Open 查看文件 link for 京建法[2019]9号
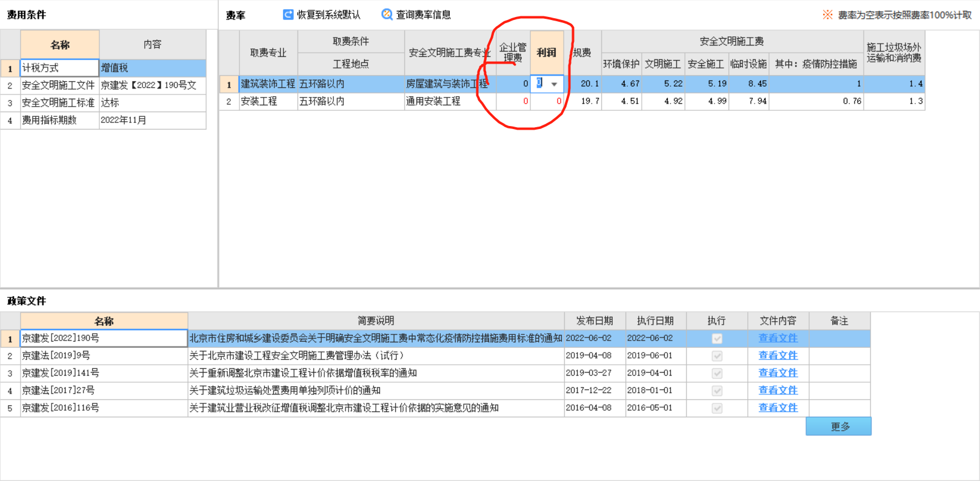 pos(778,356)
